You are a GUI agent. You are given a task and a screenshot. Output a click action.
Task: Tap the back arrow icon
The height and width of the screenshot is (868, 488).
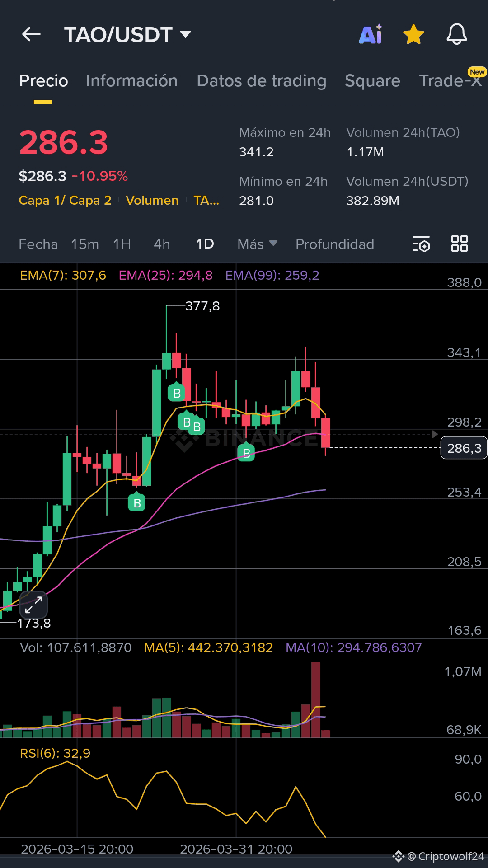click(31, 34)
